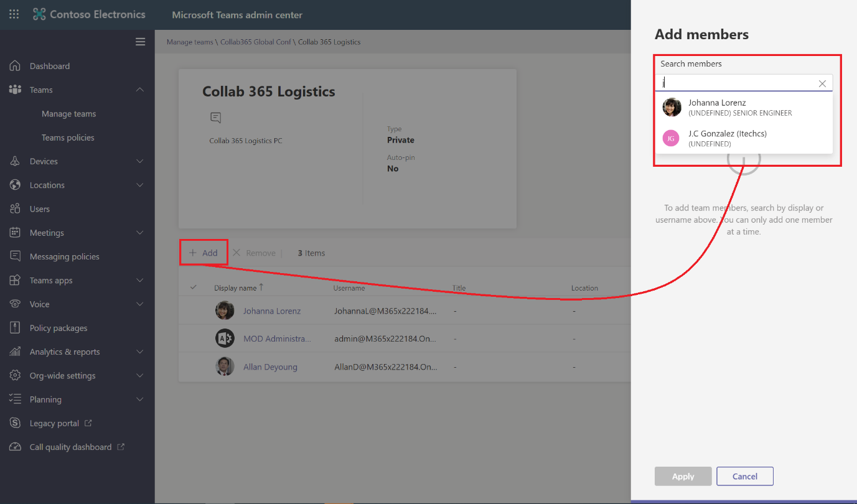857x504 pixels.
Task: Expand the Teams apps section chevron
Action: point(140,280)
